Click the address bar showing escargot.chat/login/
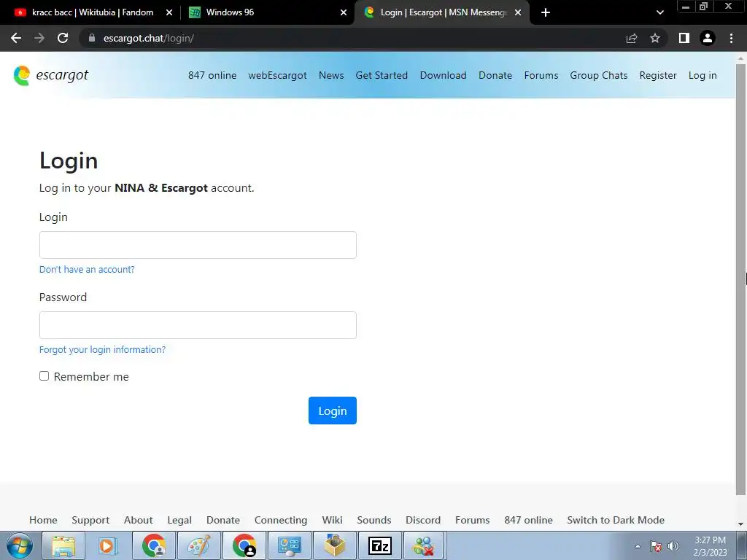 pos(352,38)
